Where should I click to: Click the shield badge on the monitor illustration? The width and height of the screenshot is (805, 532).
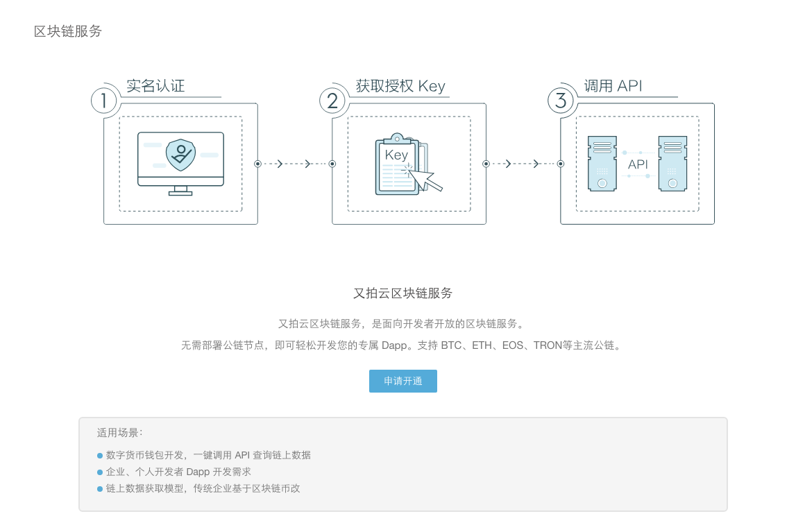180,154
